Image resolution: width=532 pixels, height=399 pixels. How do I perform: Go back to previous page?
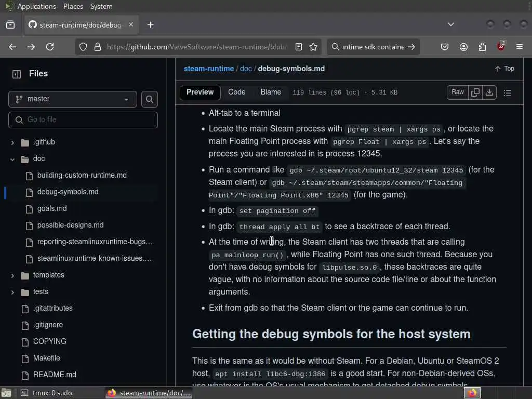12,47
